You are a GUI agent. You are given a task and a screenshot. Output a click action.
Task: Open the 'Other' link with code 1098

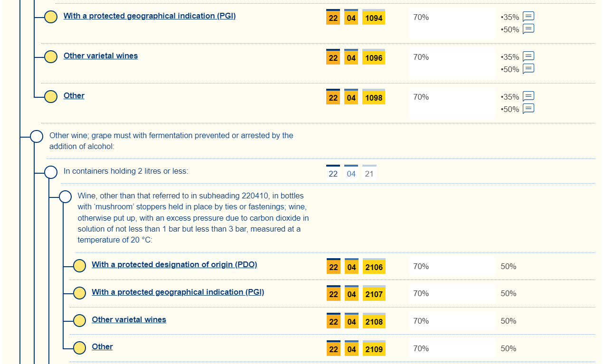click(74, 96)
